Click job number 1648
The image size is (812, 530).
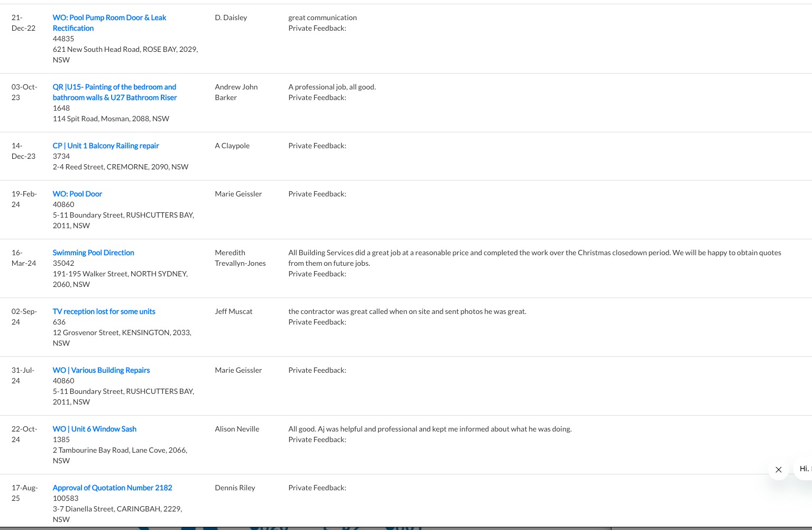61,108
